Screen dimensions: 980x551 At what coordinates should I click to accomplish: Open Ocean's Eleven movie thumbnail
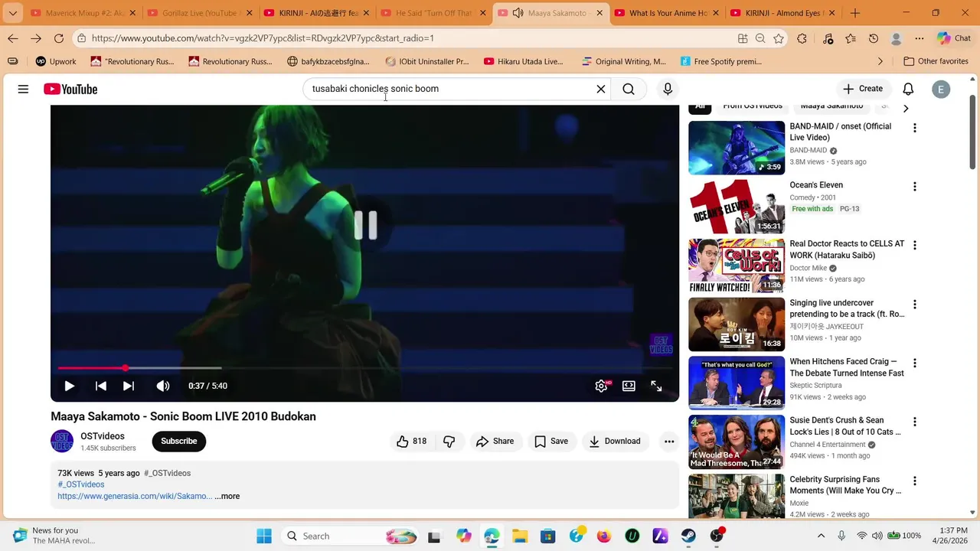(737, 207)
